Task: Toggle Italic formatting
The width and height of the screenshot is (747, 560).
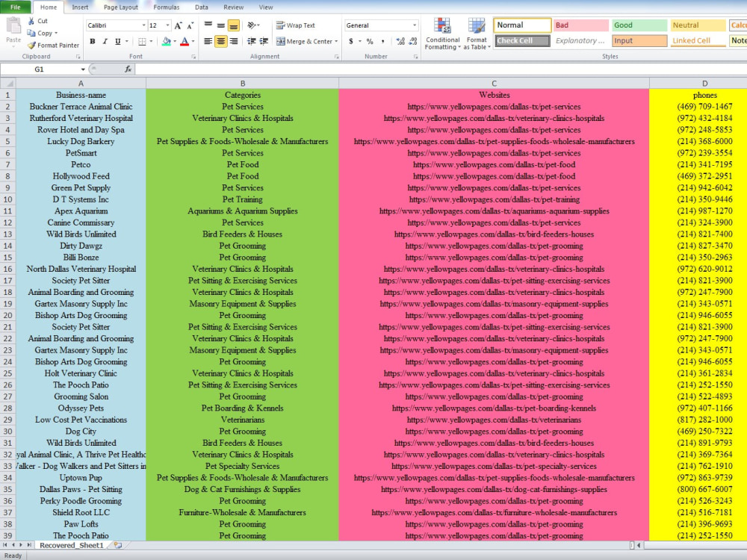Action: (105, 41)
